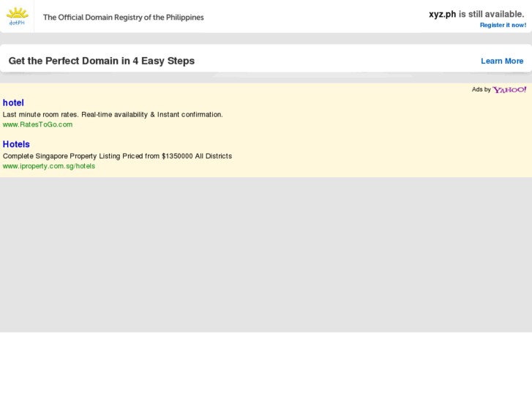Visit www.RatesToGo.com link
The height and width of the screenshot is (399, 532).
[x=37, y=124]
